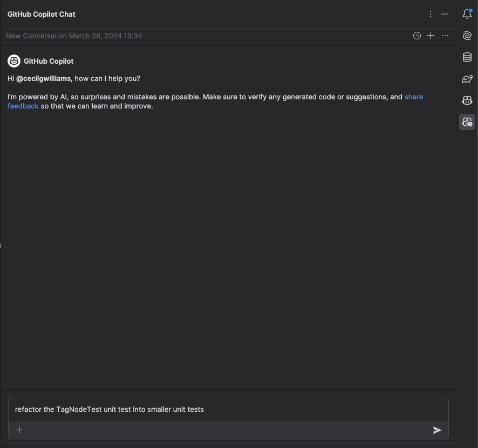This screenshot has height=448, width=478.
Task: Send the chat message
Action: click(437, 430)
